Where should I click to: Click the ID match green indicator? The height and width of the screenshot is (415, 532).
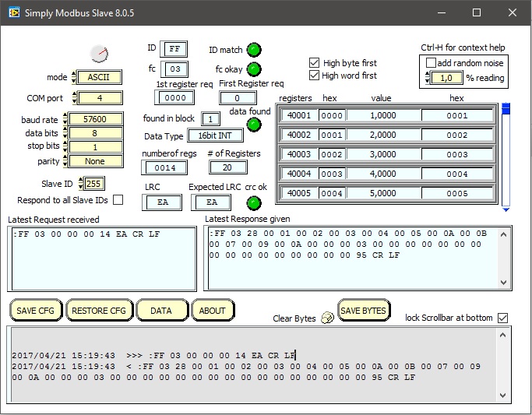254,50
